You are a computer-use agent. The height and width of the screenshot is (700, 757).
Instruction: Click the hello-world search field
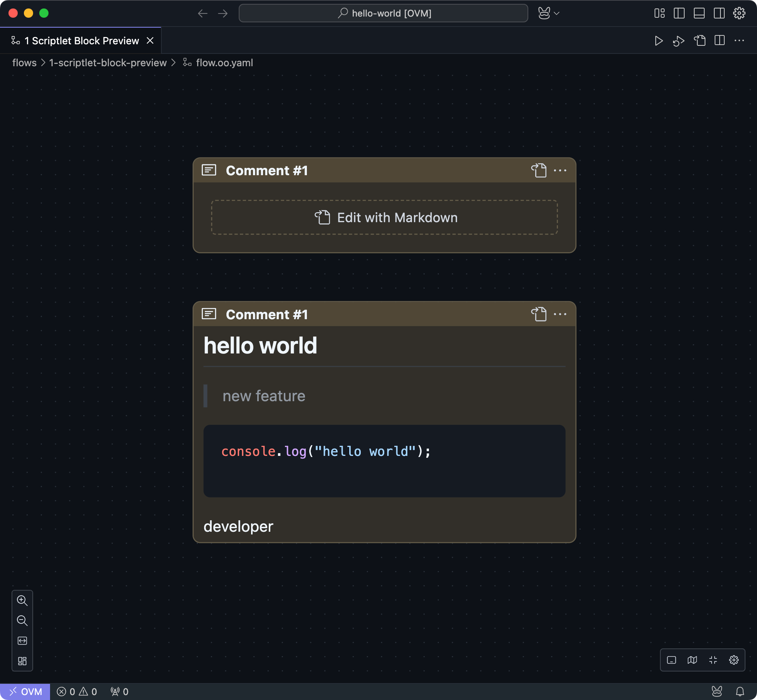coord(383,13)
